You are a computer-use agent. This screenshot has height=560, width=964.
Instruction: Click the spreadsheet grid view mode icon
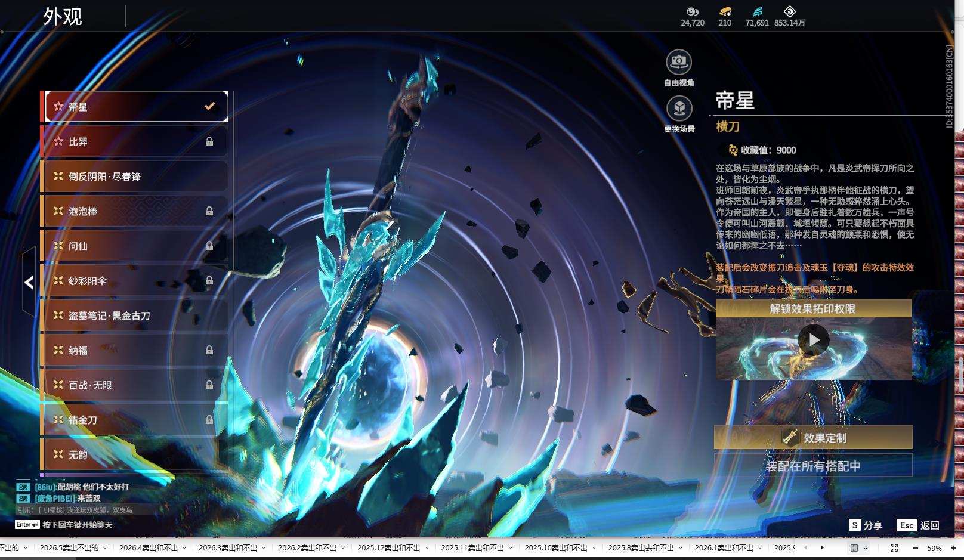854,548
